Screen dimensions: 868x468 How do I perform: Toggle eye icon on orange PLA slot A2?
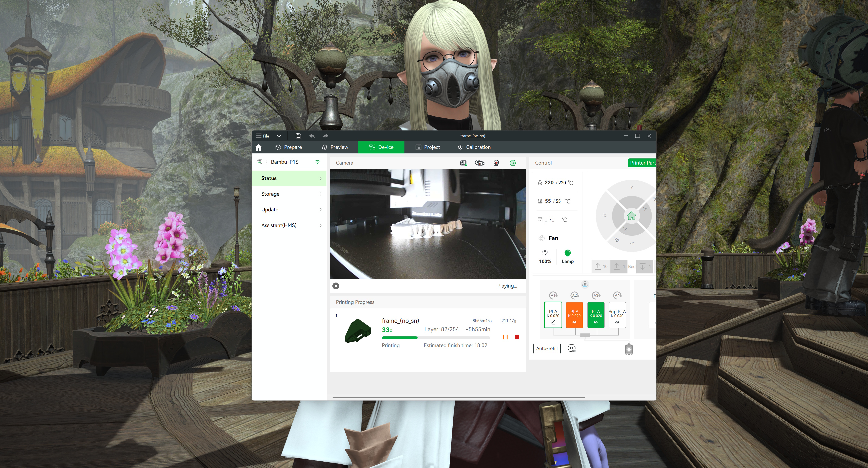(574, 323)
